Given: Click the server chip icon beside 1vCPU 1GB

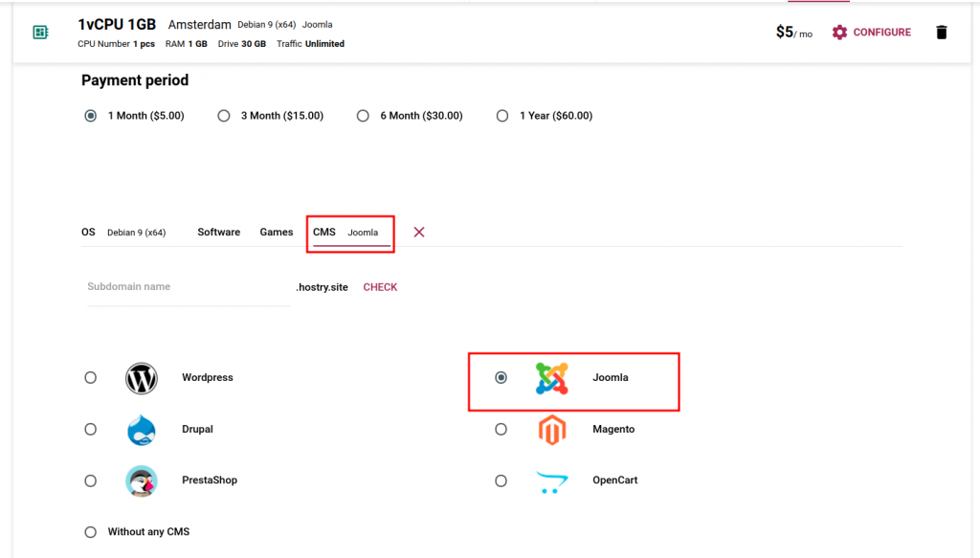Looking at the screenshot, I should pos(40,33).
